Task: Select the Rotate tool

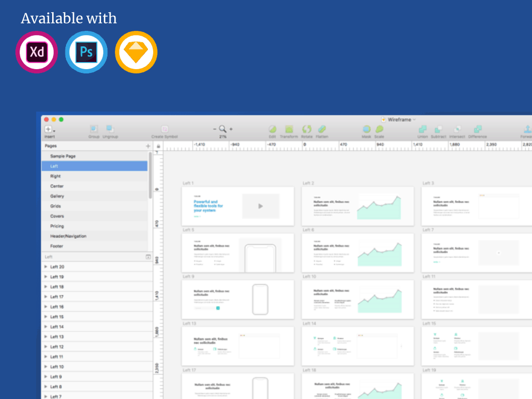Action: [306, 129]
